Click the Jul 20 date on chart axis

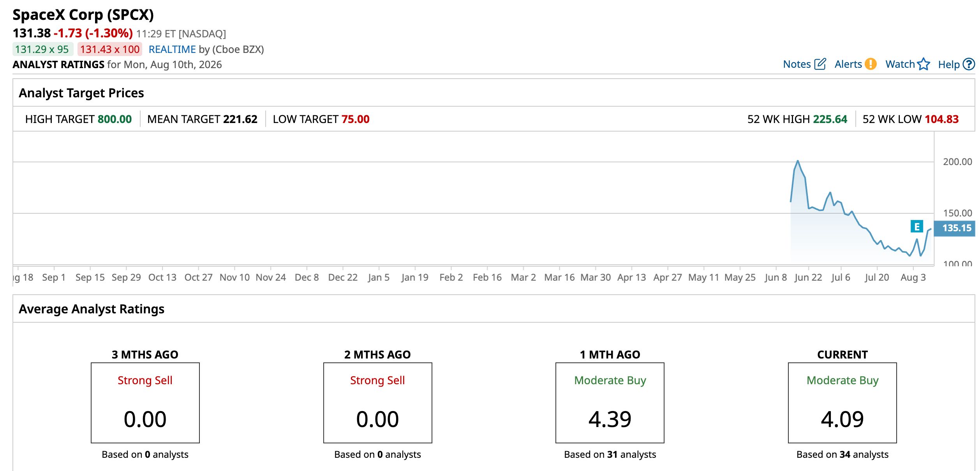pyautogui.click(x=877, y=278)
